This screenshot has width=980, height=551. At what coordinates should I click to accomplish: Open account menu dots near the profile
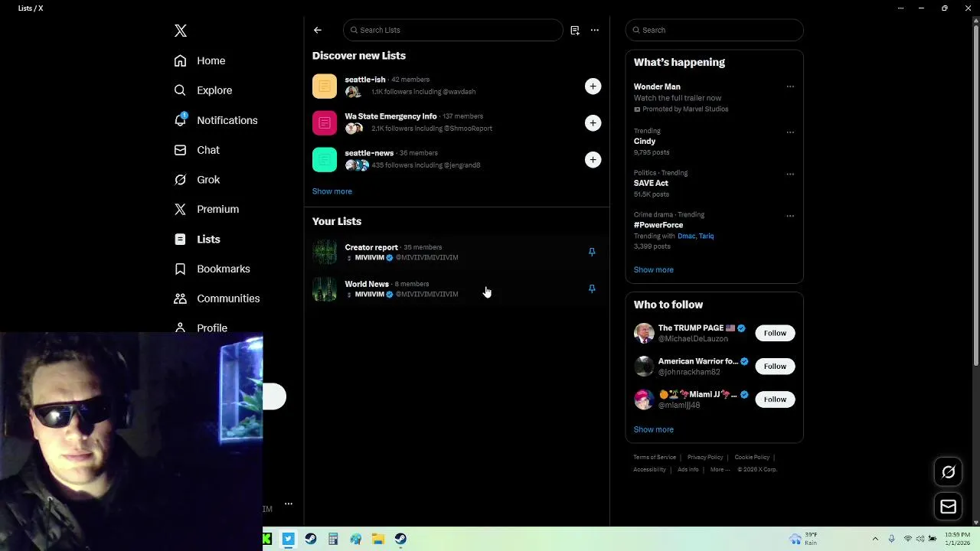click(x=289, y=504)
